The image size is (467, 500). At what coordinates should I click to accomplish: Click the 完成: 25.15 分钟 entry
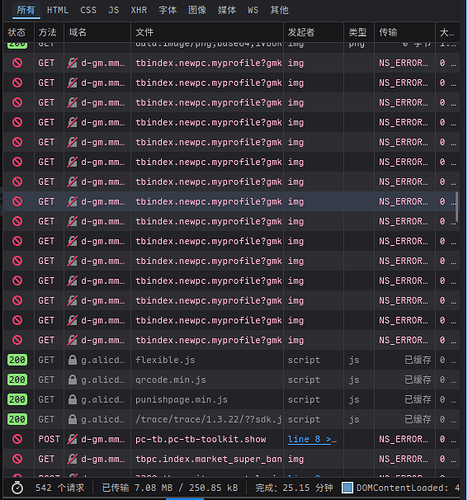pyautogui.click(x=294, y=488)
